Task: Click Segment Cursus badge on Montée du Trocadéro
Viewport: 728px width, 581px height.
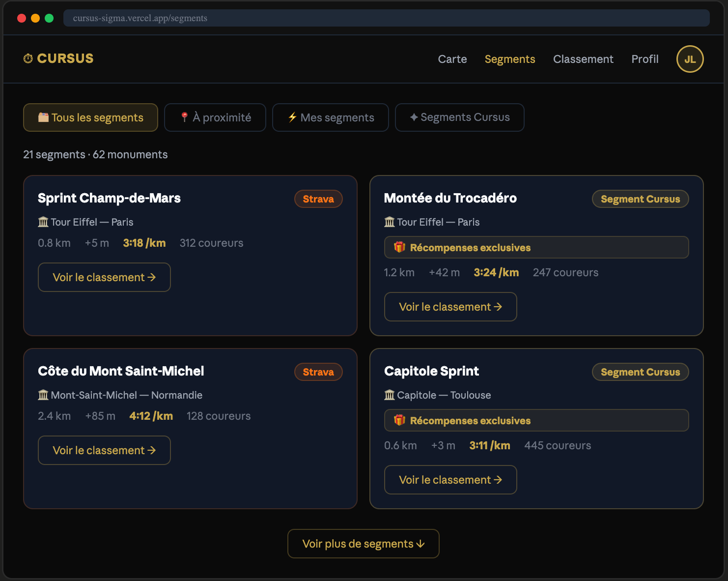Action: pyautogui.click(x=641, y=199)
